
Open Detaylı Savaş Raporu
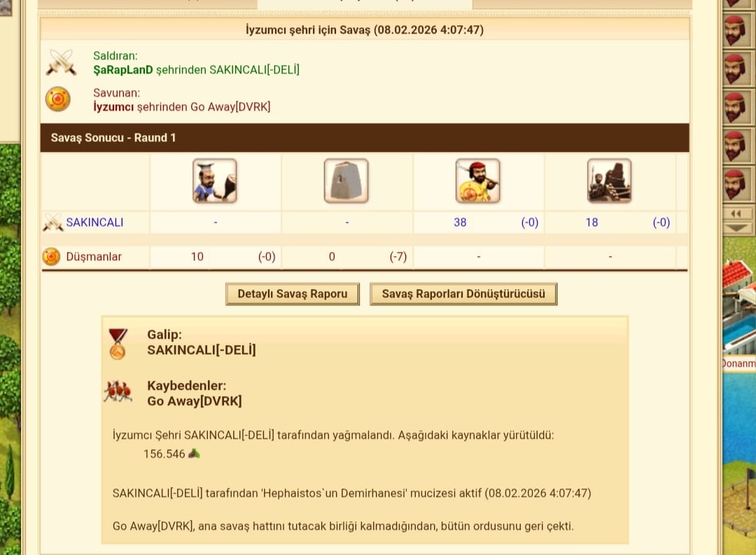click(292, 294)
